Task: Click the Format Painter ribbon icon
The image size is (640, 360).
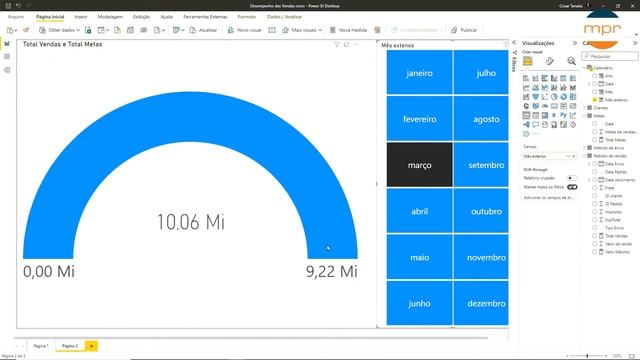Action: (x=26, y=30)
